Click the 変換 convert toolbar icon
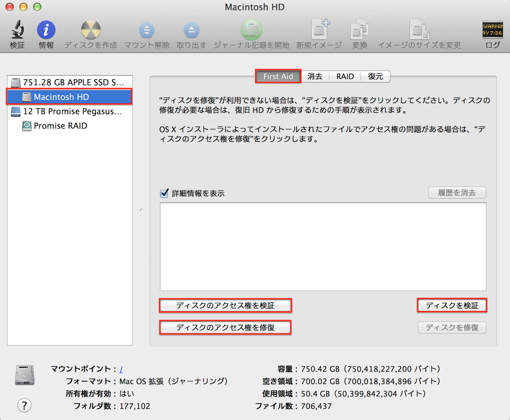This screenshot has width=510, height=420. click(x=360, y=29)
